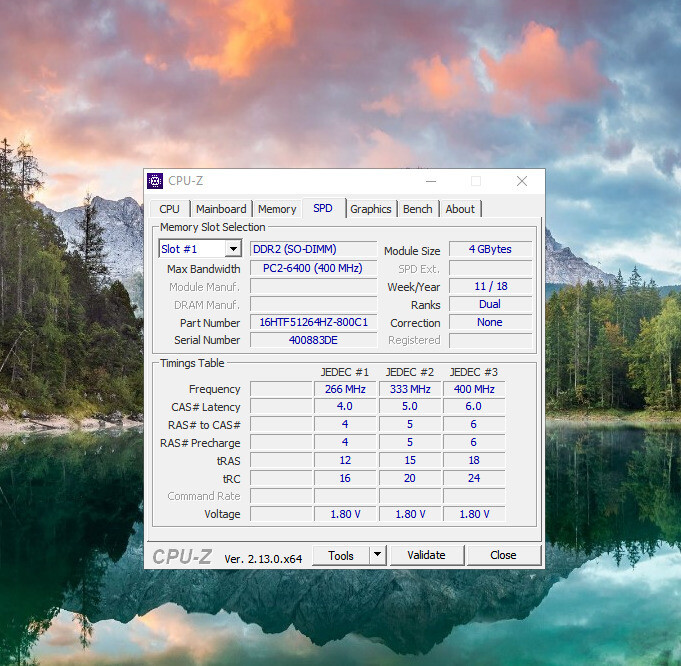Click tRAS value 15
Screen dimensions: 681x666
pos(410,460)
